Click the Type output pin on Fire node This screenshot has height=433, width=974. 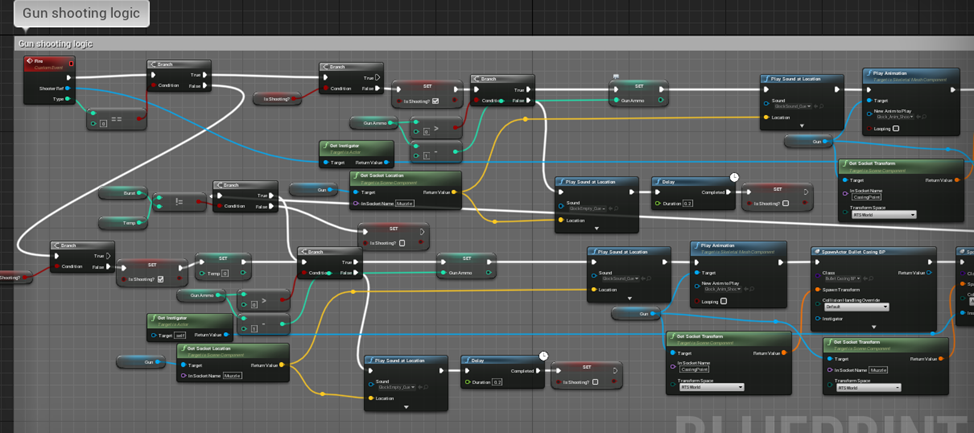pos(67,98)
